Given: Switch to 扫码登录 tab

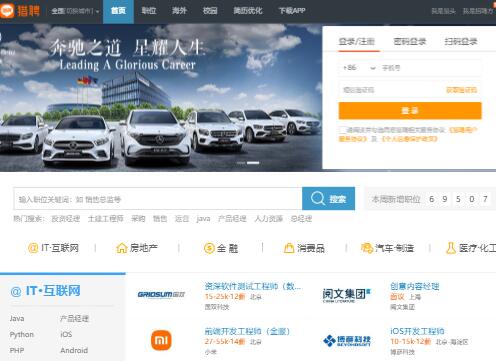Looking at the screenshot, I should pos(461,42).
